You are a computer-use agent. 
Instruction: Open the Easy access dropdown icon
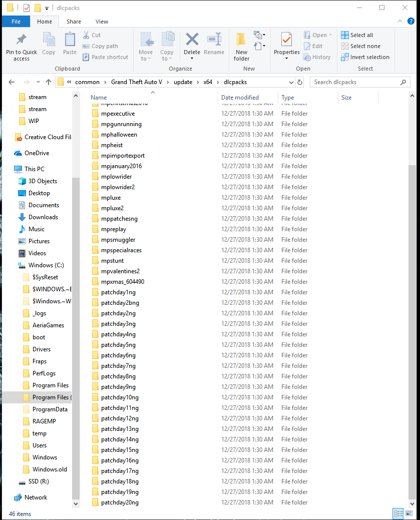coord(259,46)
